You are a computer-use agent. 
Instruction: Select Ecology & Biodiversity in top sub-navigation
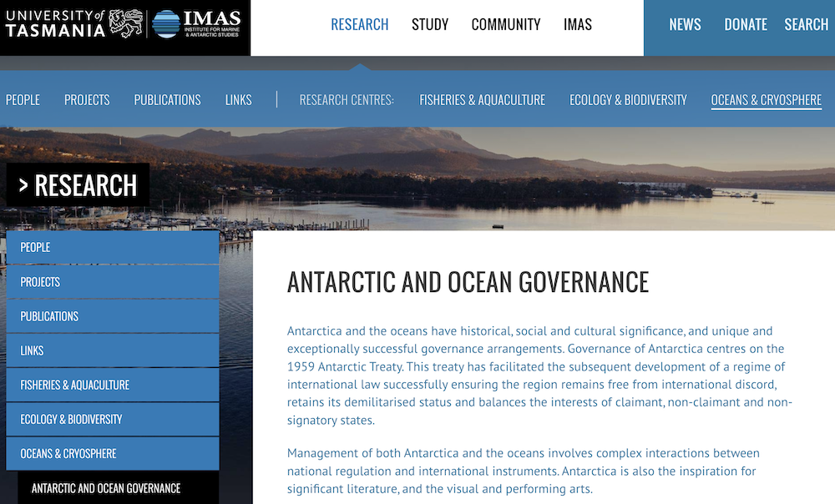click(x=628, y=99)
